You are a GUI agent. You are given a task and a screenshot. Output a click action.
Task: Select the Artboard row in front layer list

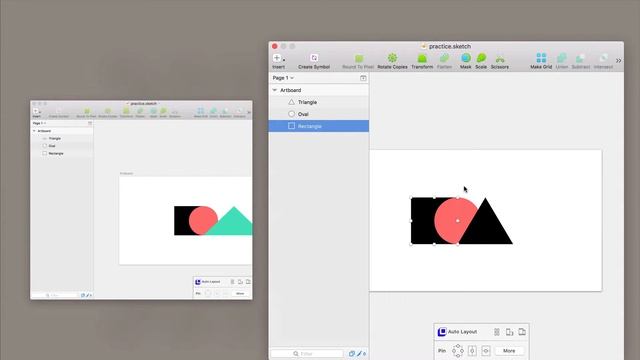319,90
